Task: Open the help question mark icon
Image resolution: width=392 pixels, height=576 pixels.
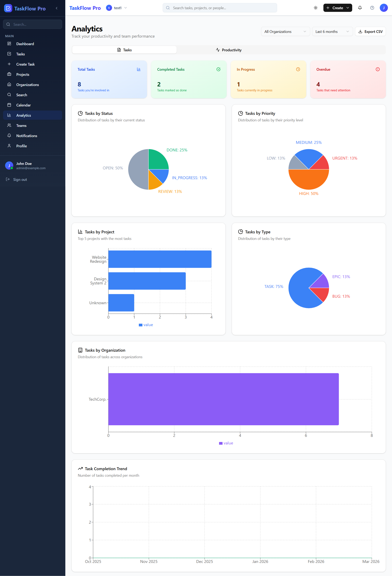Action: (372, 8)
